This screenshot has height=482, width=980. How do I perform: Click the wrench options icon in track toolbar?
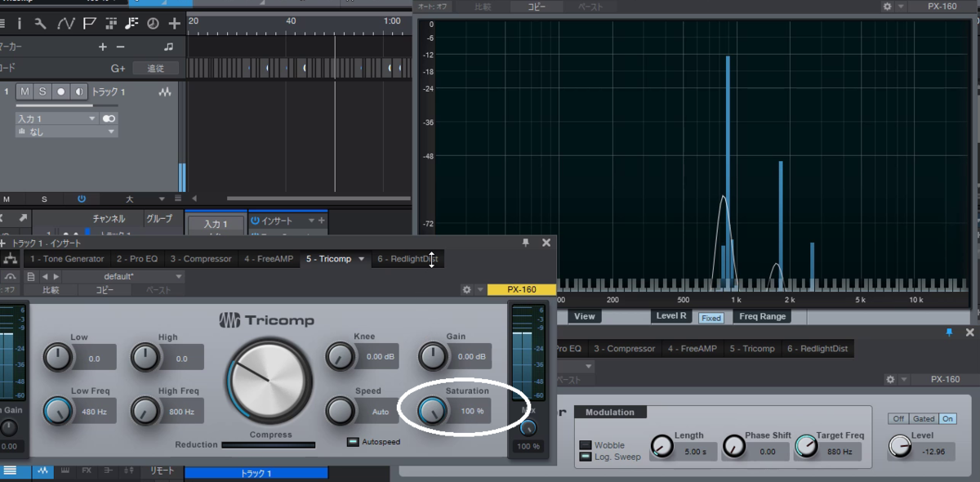(x=40, y=24)
